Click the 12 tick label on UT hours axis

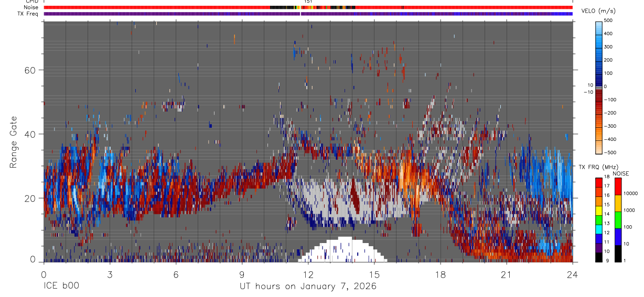point(308,274)
